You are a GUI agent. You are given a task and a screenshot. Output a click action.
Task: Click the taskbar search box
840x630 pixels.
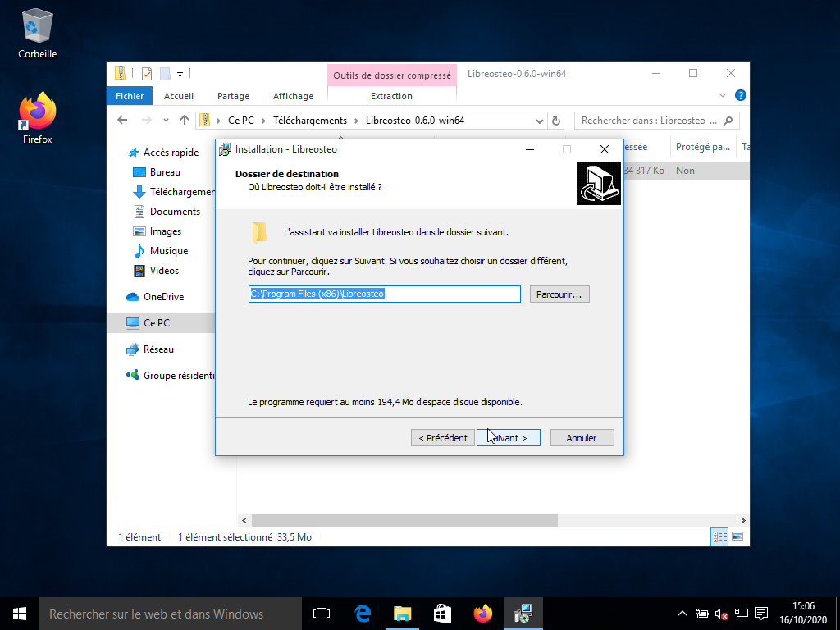coord(171,614)
